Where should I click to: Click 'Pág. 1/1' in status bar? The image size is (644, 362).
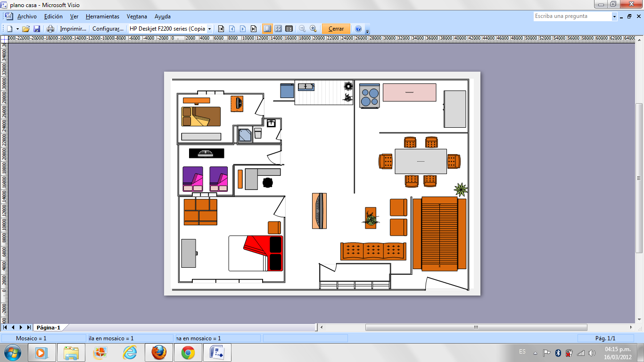pos(605,338)
